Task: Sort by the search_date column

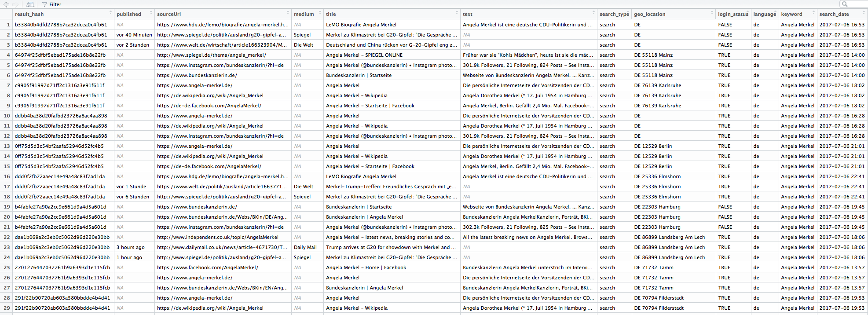Action: pyautogui.click(x=842, y=14)
